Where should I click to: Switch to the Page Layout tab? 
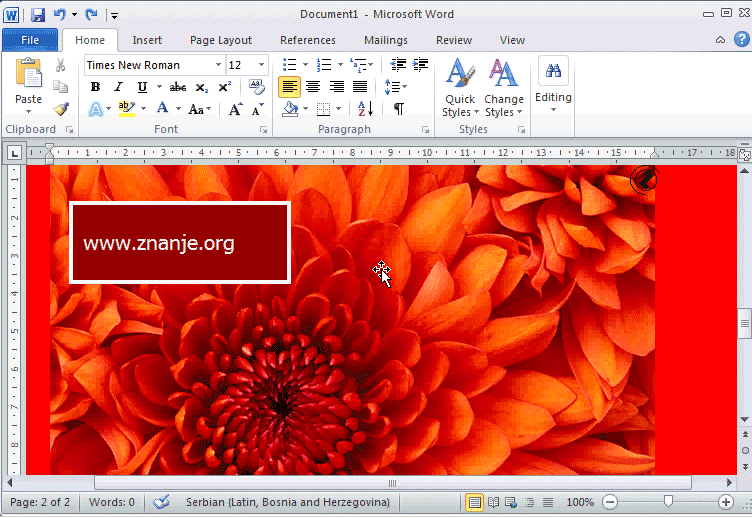221,40
